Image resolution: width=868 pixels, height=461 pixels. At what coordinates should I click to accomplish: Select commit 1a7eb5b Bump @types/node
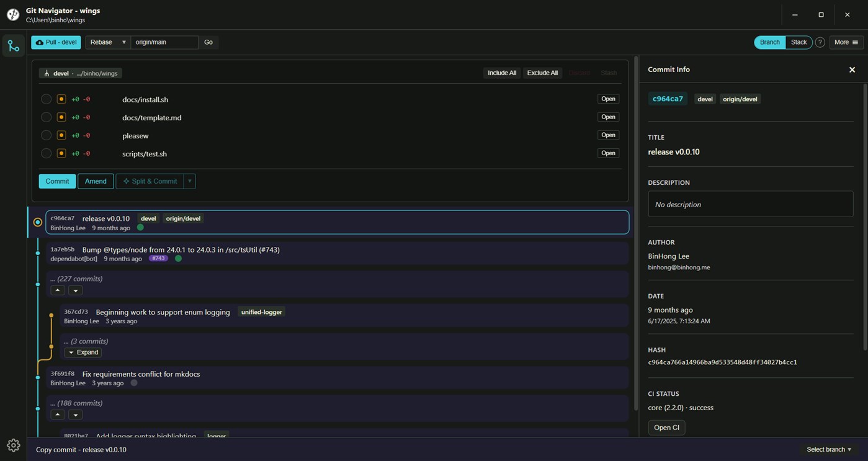coord(337,254)
